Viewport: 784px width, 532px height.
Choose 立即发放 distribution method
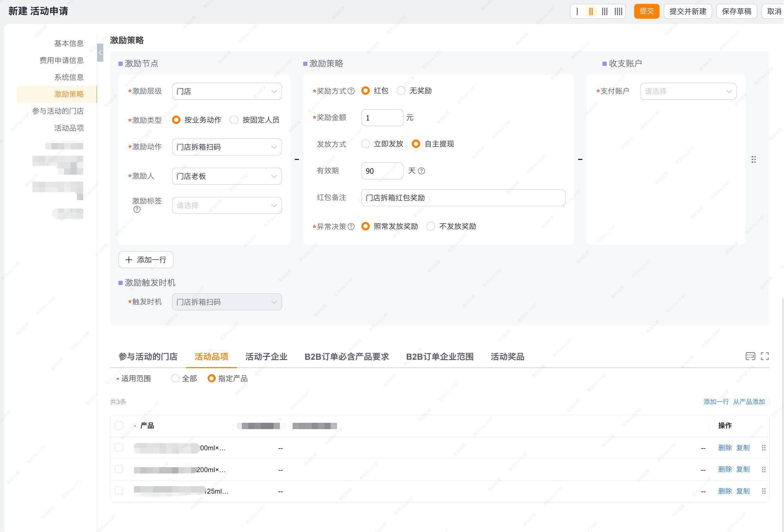click(366, 144)
